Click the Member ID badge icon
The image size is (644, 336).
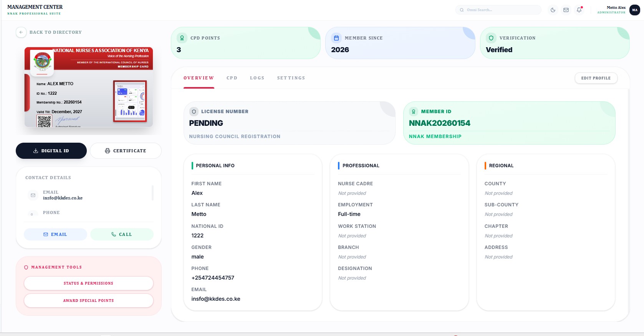[414, 112]
